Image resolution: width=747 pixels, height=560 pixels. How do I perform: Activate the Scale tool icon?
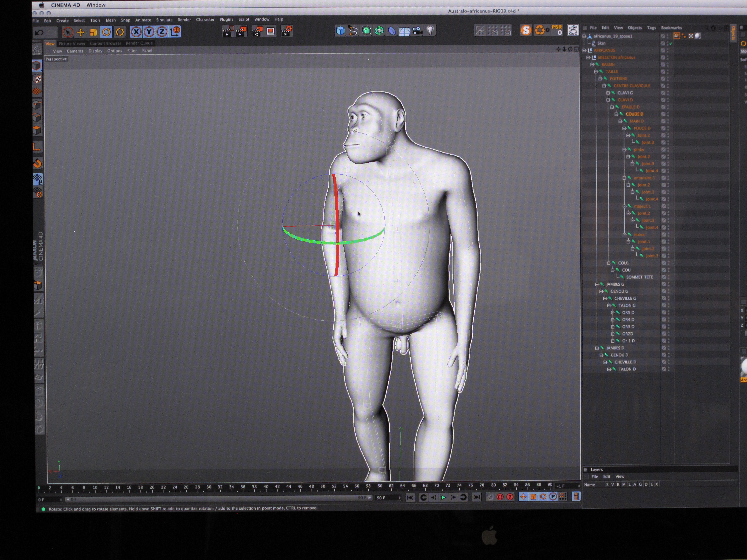coord(94,32)
